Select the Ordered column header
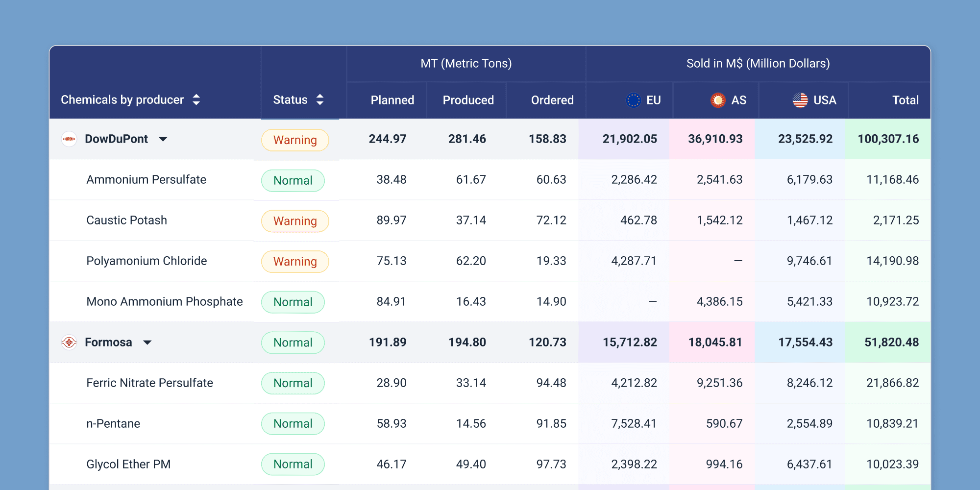980x490 pixels. pyautogui.click(x=552, y=100)
